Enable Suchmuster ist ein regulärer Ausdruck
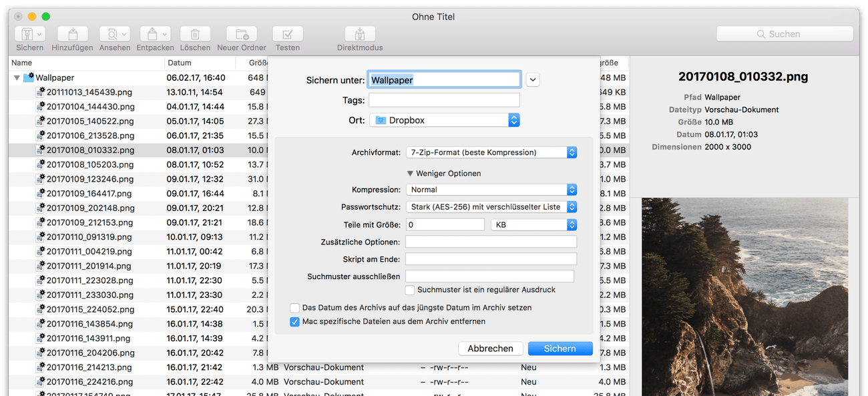Image resolution: width=868 pixels, height=396 pixels. [x=411, y=290]
